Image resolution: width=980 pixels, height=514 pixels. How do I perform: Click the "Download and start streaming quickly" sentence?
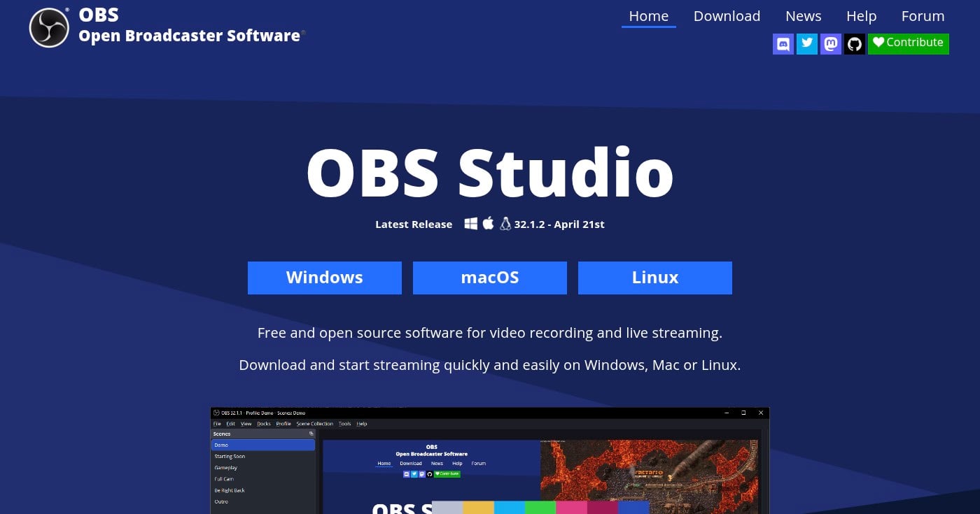coord(490,365)
